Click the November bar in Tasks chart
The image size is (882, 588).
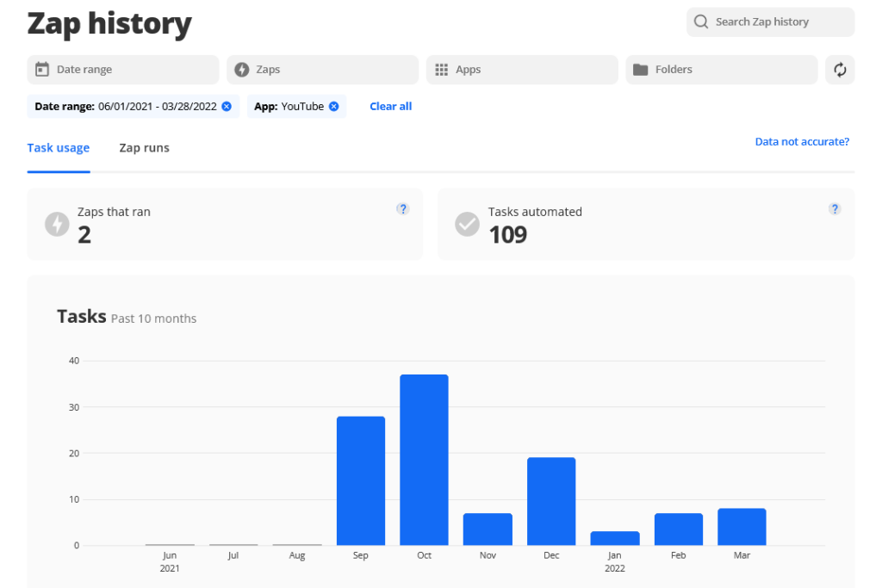point(488,529)
